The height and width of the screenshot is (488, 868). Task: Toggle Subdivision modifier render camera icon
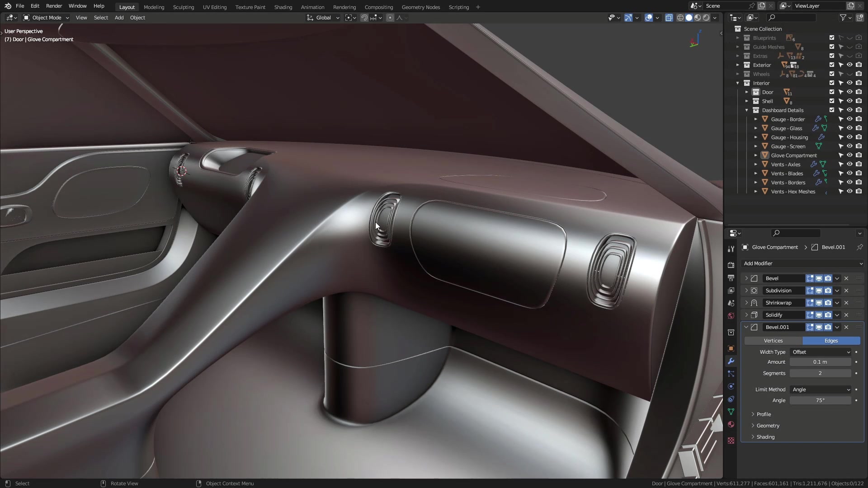point(828,291)
